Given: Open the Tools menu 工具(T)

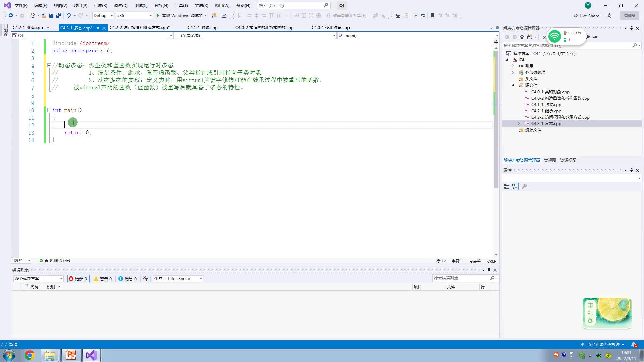Looking at the screenshot, I should (181, 6).
